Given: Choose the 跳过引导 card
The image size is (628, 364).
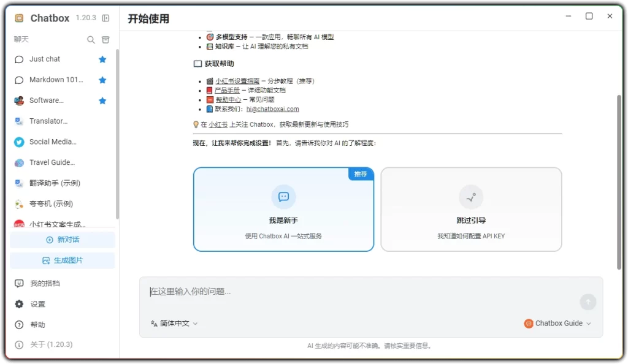Looking at the screenshot, I should (471, 210).
